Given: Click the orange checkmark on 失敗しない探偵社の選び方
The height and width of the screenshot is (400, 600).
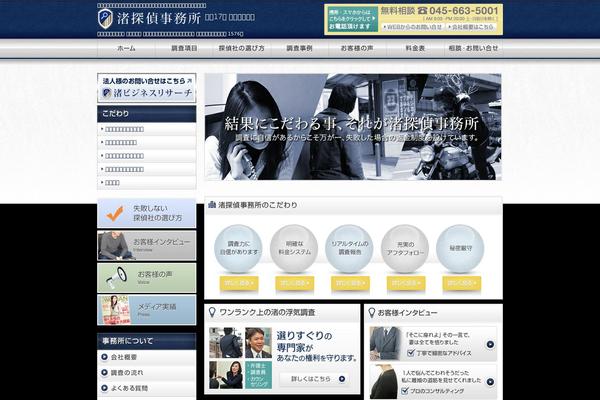Looking at the screenshot, I should (116, 214).
